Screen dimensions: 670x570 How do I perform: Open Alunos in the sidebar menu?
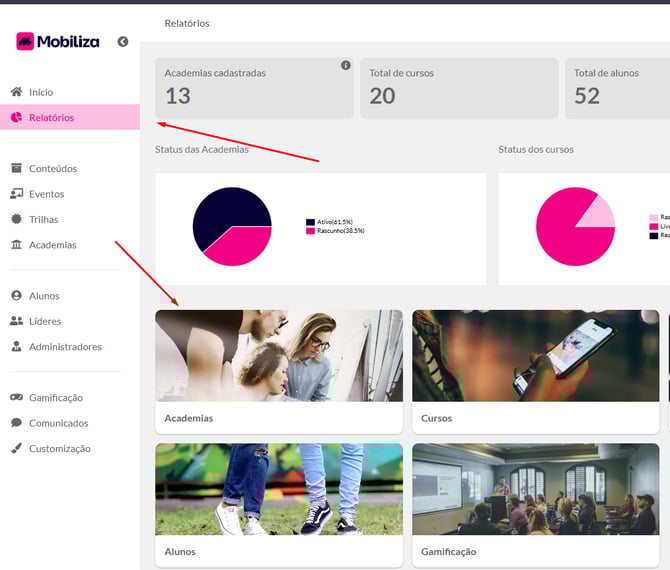tap(44, 296)
